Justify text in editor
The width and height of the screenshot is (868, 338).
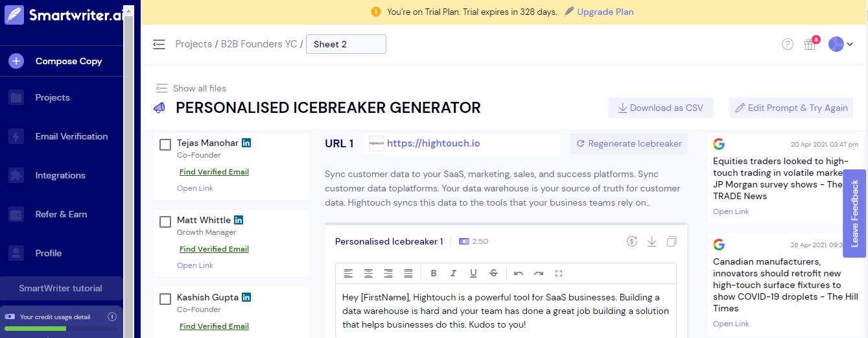click(408, 273)
